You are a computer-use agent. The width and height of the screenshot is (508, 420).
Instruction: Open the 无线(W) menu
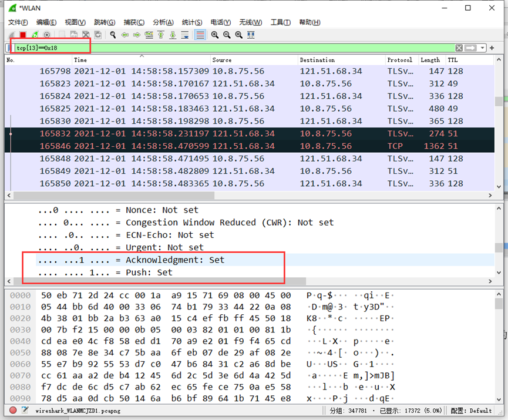[x=250, y=22]
